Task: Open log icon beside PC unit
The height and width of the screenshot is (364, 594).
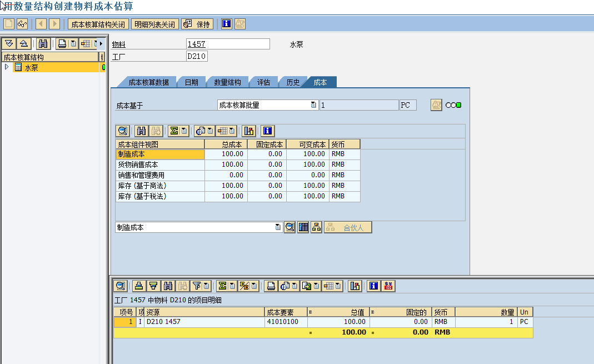Action: click(x=436, y=105)
